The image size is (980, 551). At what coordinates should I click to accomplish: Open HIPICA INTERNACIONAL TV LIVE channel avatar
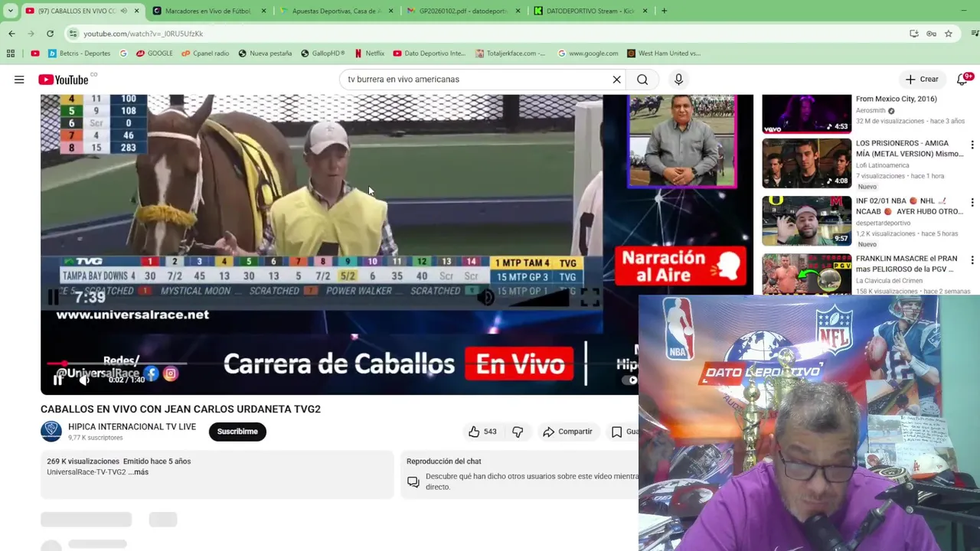tap(51, 432)
